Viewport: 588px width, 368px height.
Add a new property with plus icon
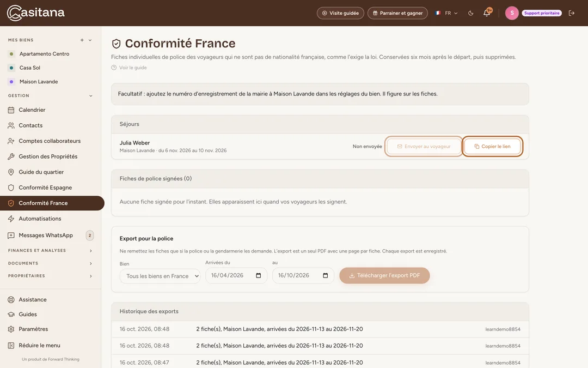pyautogui.click(x=82, y=40)
